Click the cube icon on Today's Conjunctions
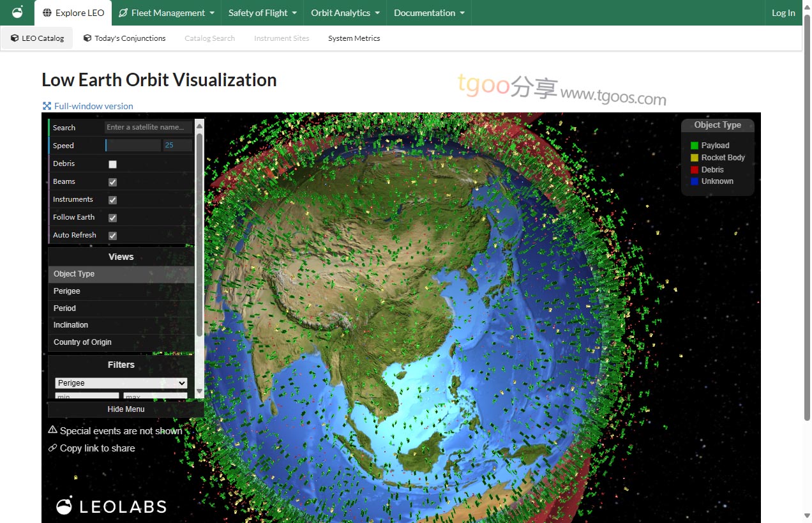Screen dimensions: 812x523 pyautogui.click(x=87, y=38)
